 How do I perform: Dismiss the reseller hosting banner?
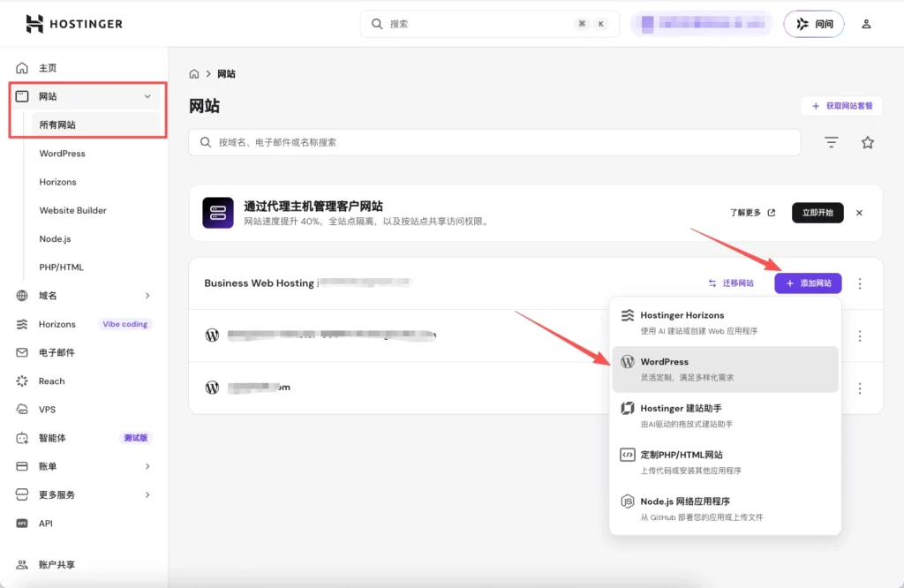tap(859, 213)
